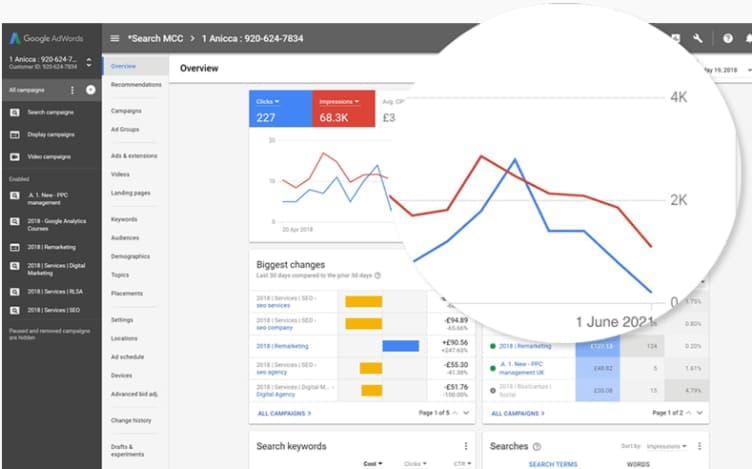Select the WORDS tab in Searches
This screenshot has height=469, width=752.
pyautogui.click(x=638, y=464)
